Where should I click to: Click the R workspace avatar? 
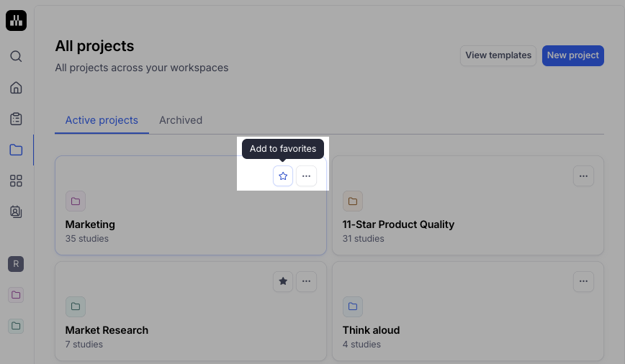coord(16,264)
